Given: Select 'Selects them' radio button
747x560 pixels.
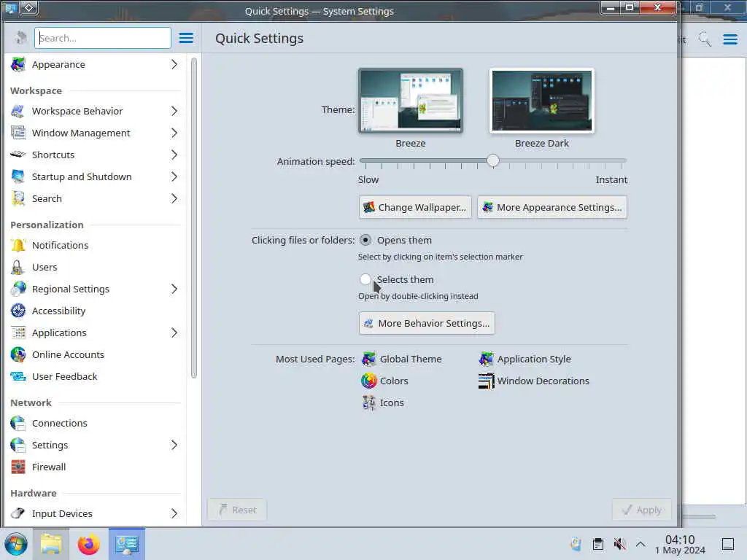Looking at the screenshot, I should tap(365, 279).
